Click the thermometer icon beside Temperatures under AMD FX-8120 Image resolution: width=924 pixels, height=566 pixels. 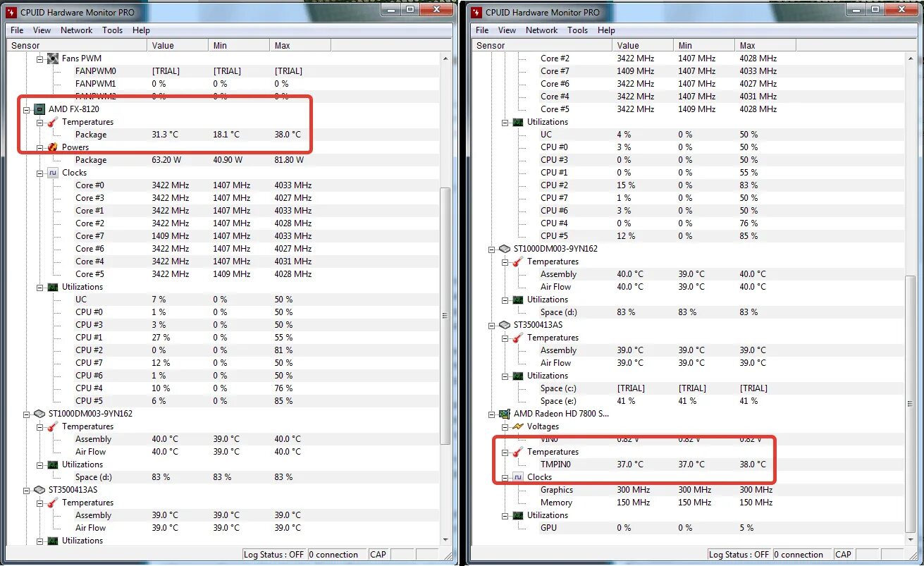[x=53, y=122]
